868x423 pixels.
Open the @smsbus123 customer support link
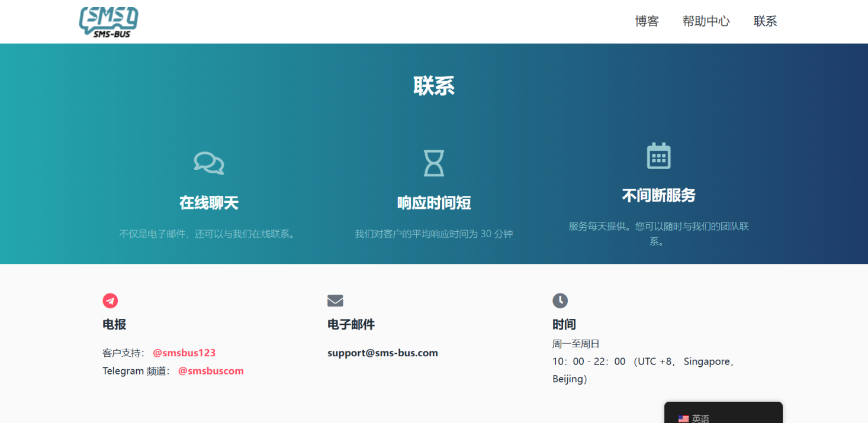click(184, 353)
